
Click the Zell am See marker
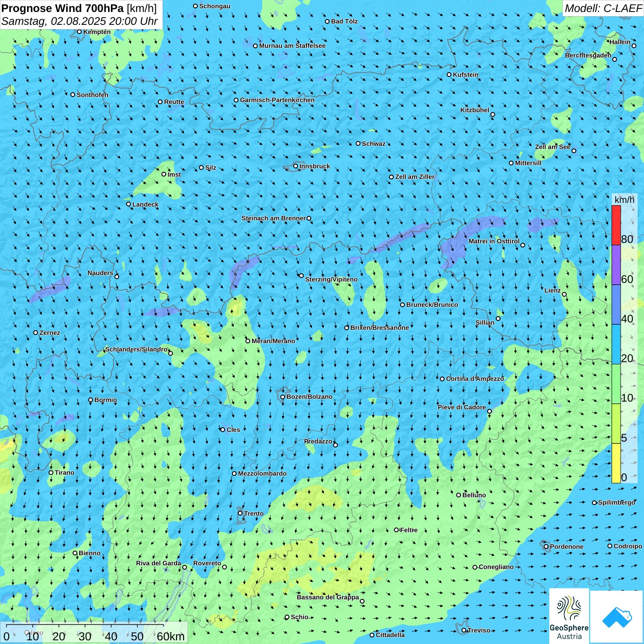tap(574, 150)
